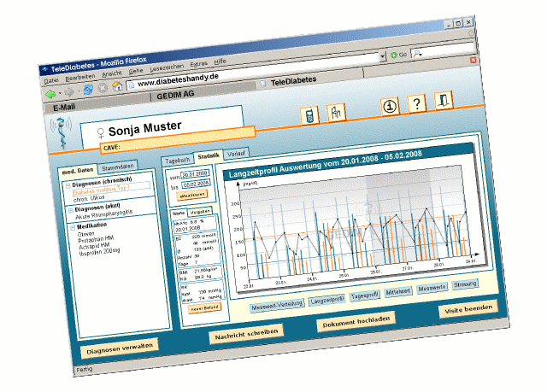
Task: Click the GEDIM AG bookmark
Action: pos(175,96)
